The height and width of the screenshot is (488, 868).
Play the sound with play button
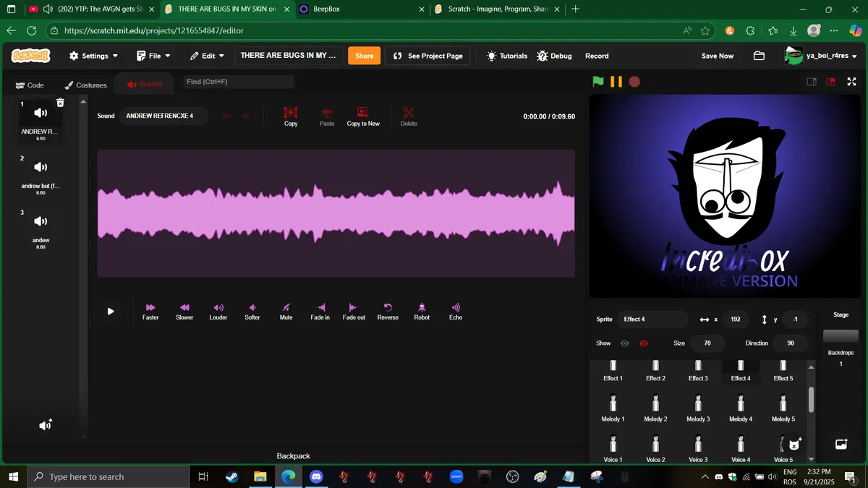click(x=111, y=312)
